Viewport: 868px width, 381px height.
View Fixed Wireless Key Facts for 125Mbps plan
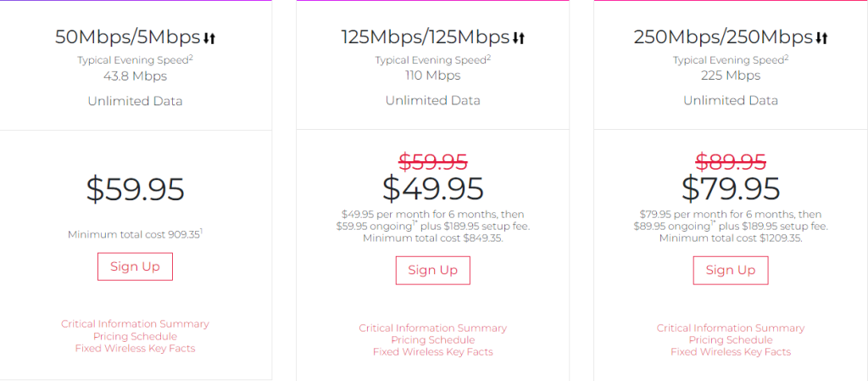tap(432, 351)
